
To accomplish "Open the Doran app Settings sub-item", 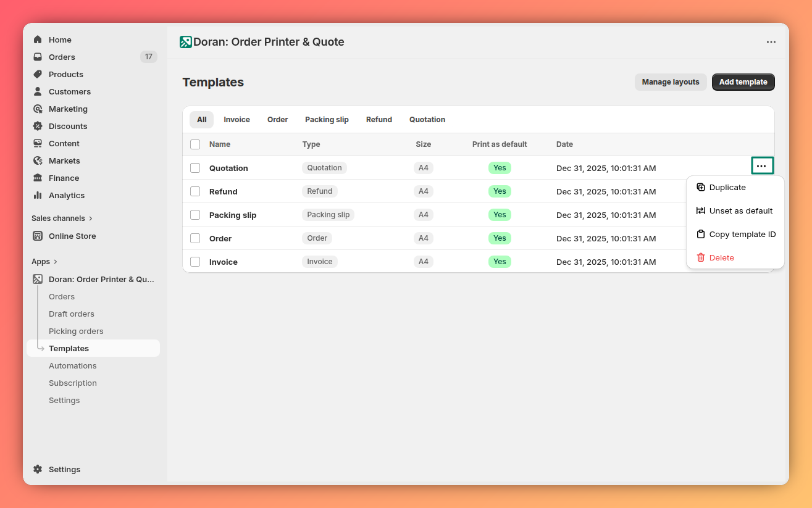I will tap(64, 400).
